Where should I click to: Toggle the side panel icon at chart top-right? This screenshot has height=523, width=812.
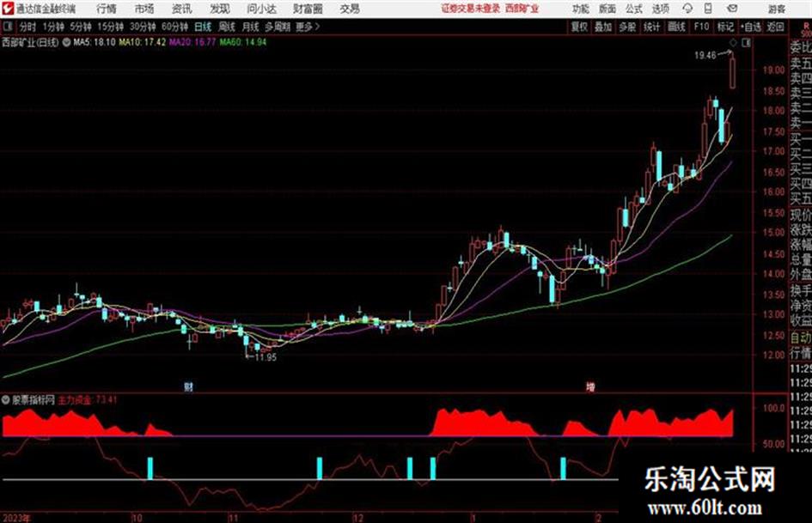(x=746, y=43)
